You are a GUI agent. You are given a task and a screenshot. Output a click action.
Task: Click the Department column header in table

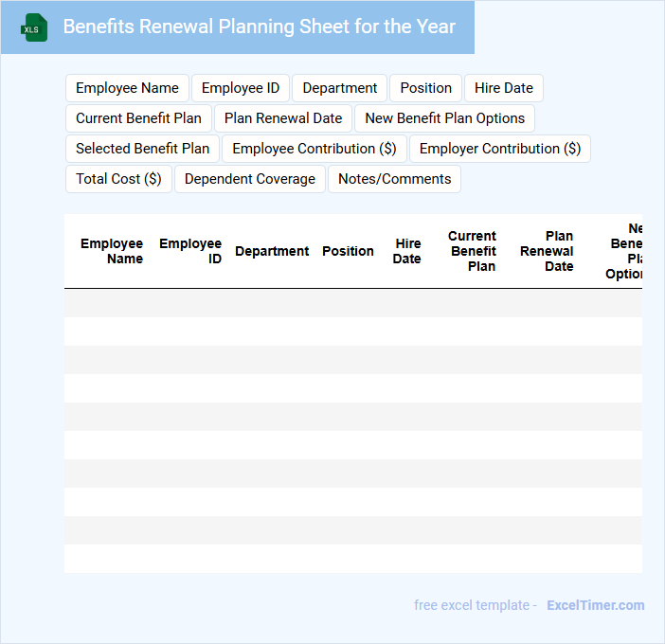tap(272, 251)
